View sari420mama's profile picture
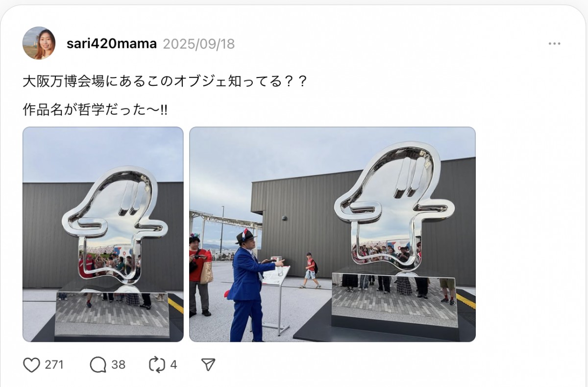This screenshot has height=387, width=588. [39, 43]
